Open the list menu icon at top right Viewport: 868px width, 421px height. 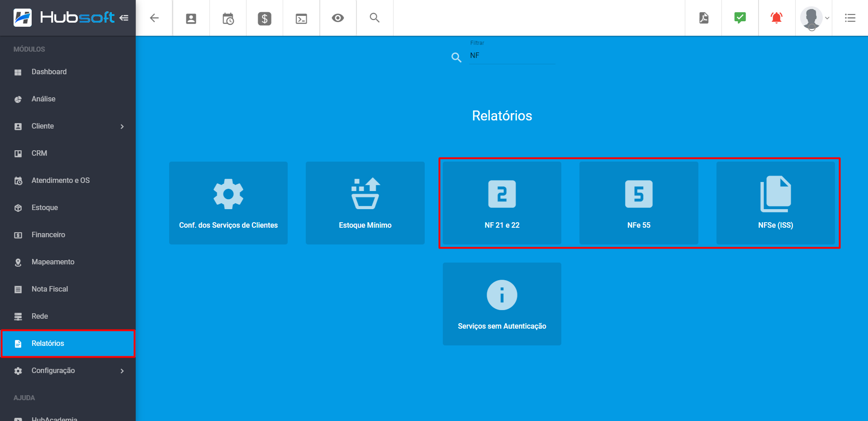tap(850, 18)
